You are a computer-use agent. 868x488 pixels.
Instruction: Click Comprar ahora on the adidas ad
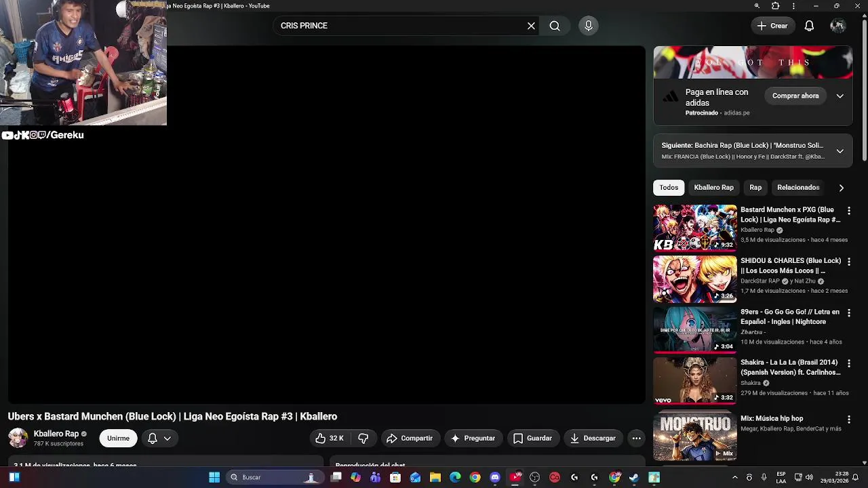pyautogui.click(x=795, y=96)
